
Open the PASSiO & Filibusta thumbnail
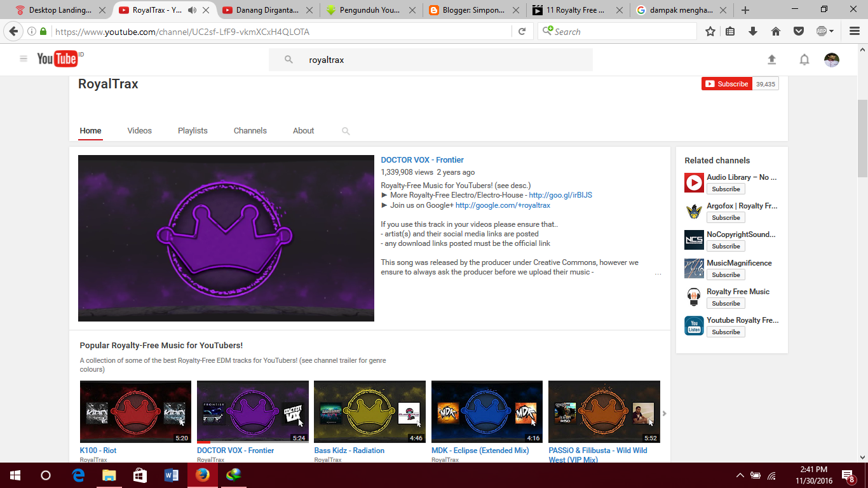[x=604, y=412]
